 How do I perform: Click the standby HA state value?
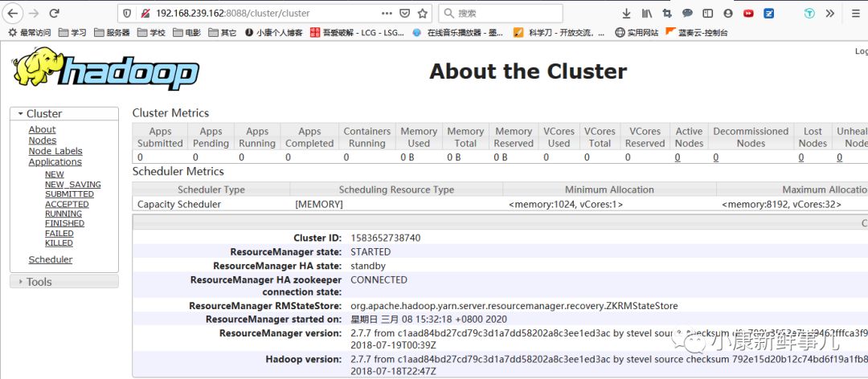(368, 266)
